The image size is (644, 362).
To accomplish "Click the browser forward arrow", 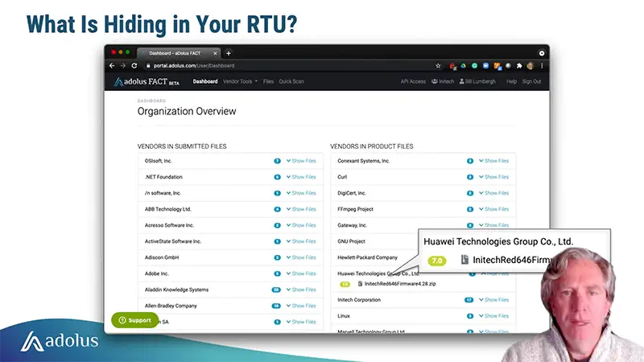I will pos(123,66).
